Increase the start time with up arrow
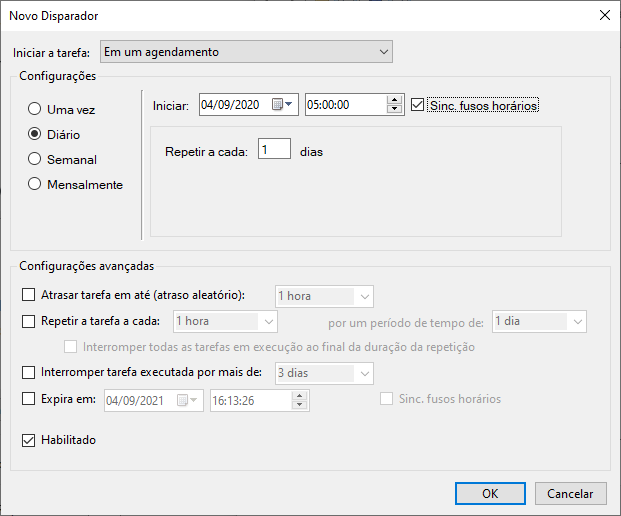621x516 pixels. [394, 100]
